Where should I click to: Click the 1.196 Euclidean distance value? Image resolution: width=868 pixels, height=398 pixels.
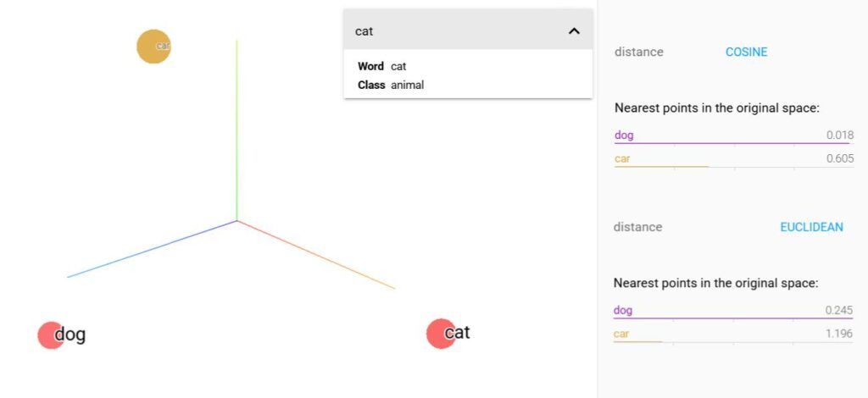click(839, 334)
